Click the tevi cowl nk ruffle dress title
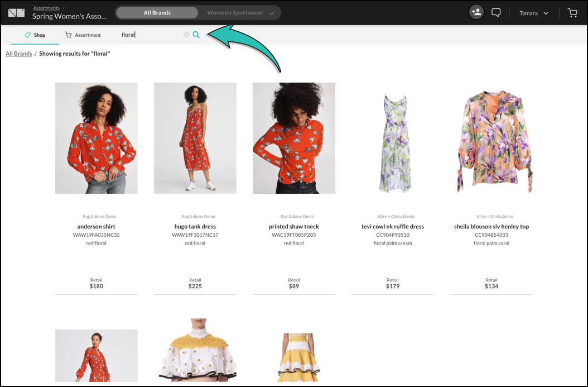588x387 pixels. (393, 226)
